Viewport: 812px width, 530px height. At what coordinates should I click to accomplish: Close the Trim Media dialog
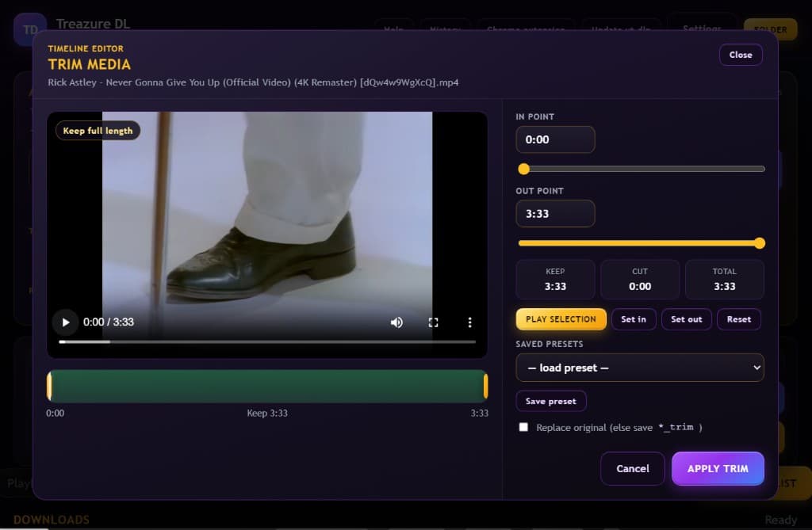point(741,55)
